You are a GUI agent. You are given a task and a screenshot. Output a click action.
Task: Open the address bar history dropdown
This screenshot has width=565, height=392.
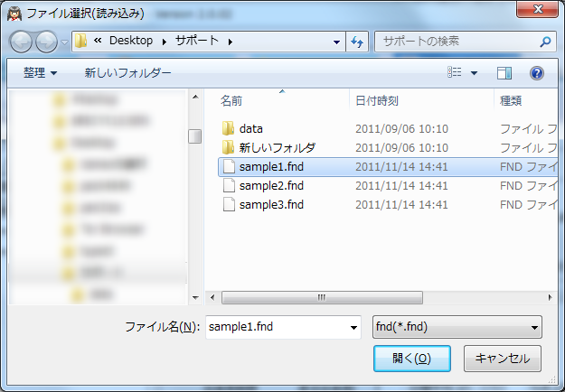(x=336, y=42)
